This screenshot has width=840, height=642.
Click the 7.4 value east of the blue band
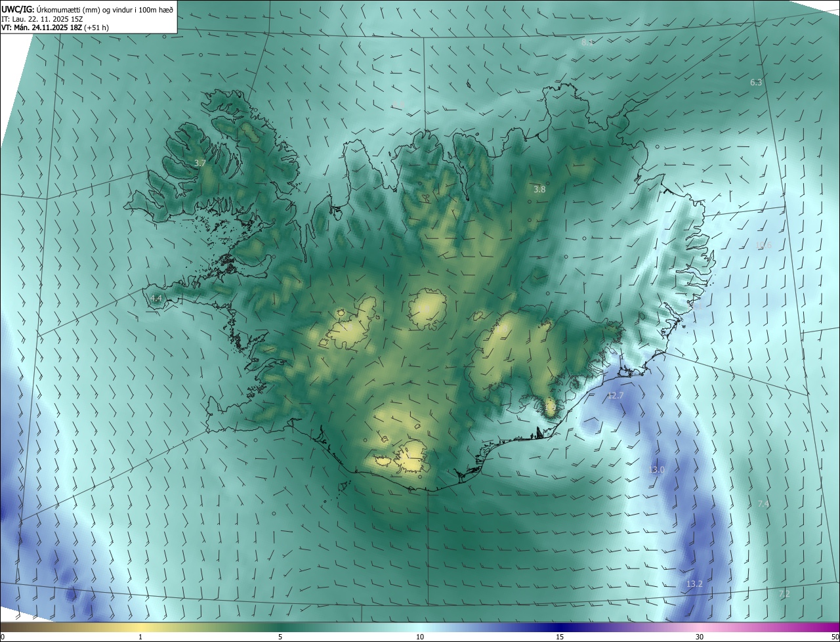coord(763,503)
